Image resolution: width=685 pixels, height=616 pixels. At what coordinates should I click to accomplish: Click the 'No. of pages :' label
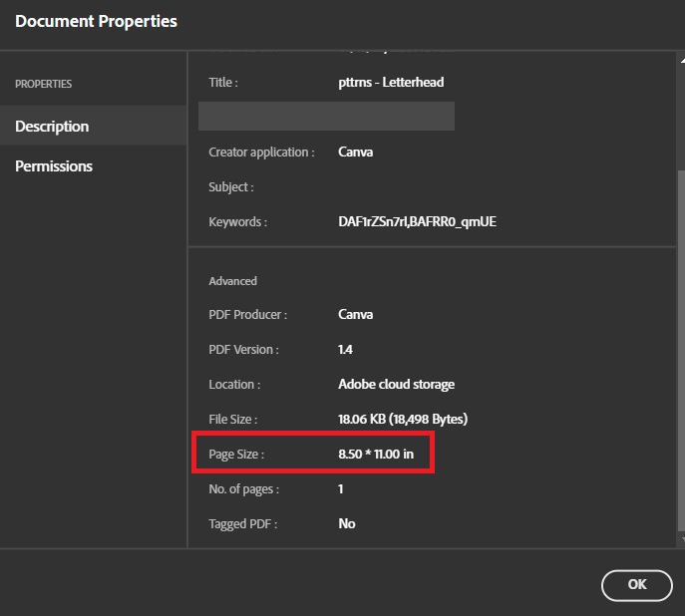243,489
